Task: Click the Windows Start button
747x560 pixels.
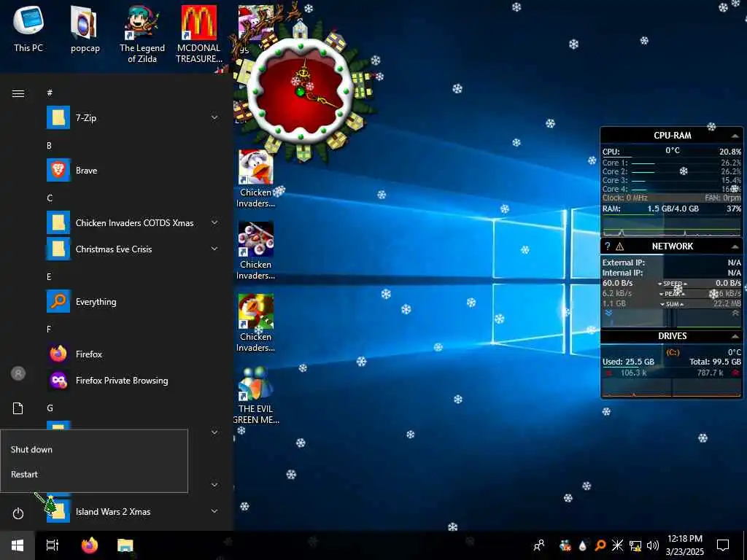Action: (x=18, y=545)
